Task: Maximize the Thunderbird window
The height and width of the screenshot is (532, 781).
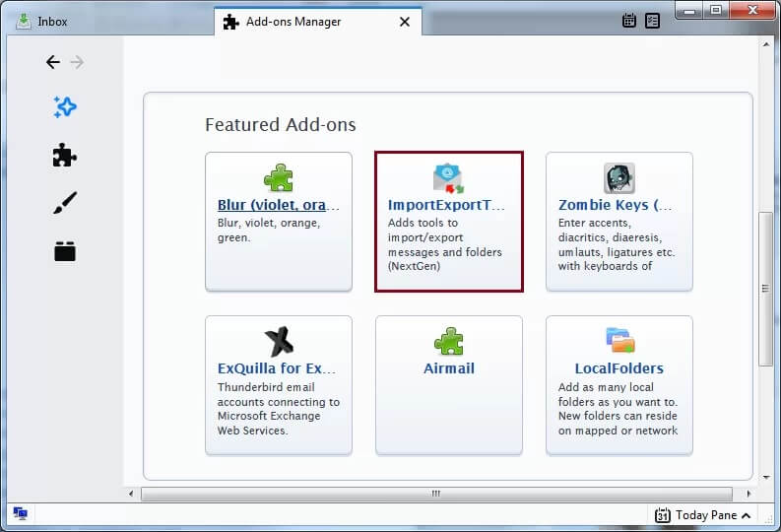Action: pos(716,10)
